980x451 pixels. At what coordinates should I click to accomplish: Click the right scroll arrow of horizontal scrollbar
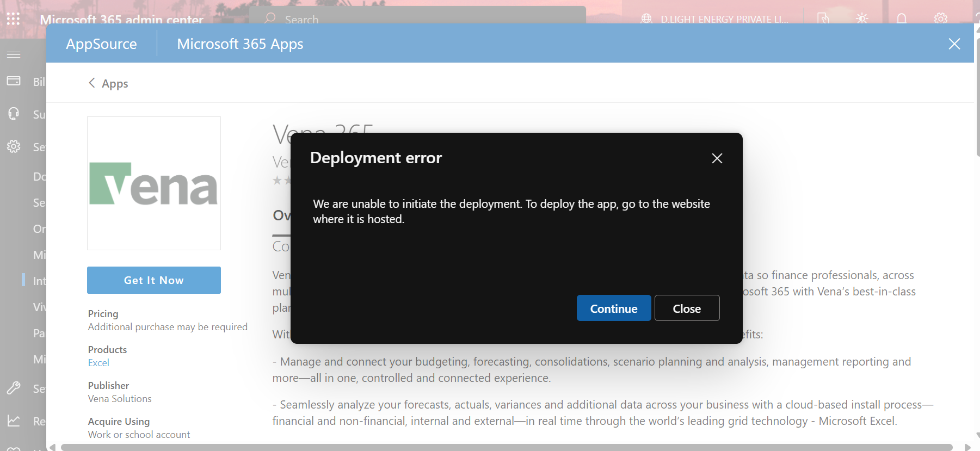(x=967, y=447)
